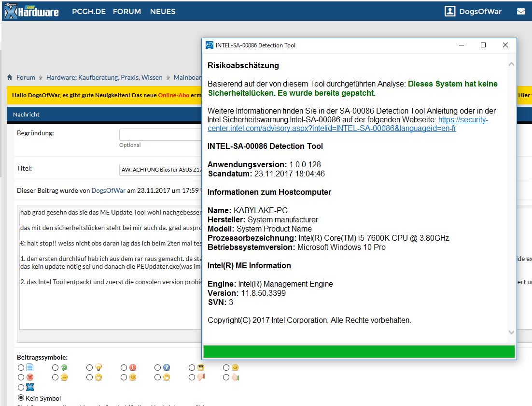This screenshot has height=406, width=532.
Task: Choose the blue X logo post icon
Action: (30, 387)
